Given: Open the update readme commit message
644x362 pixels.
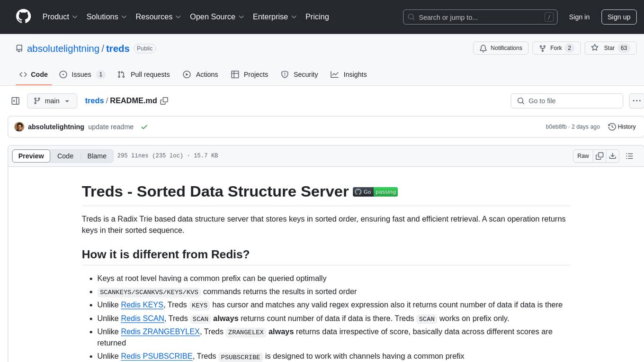Looking at the screenshot, I should (x=111, y=127).
